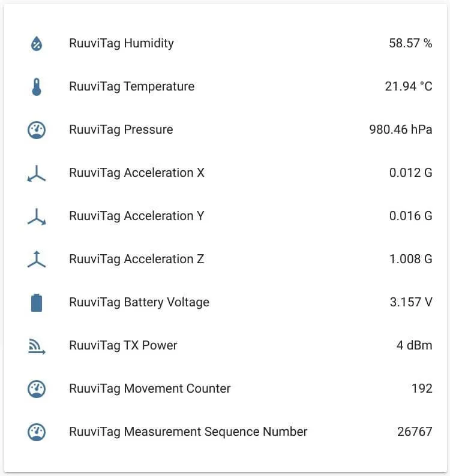Click the 58.57 % humidity value
450x476 pixels.
point(410,43)
